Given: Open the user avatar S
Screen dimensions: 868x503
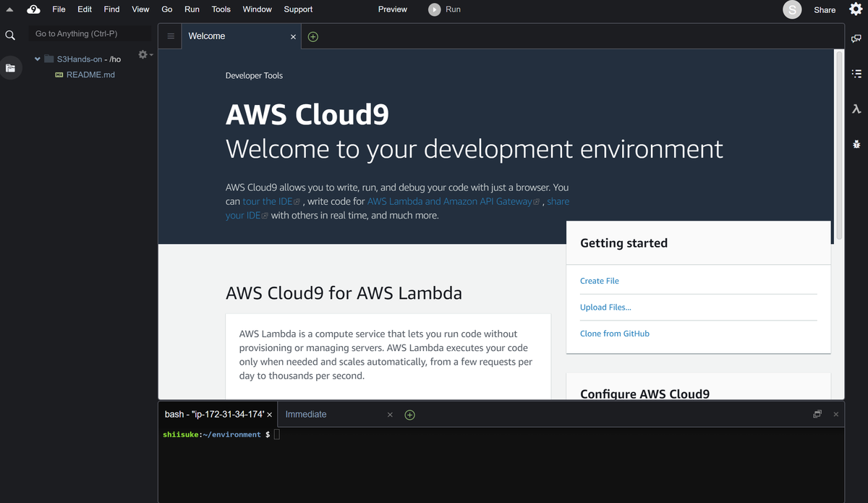Looking at the screenshot, I should pyautogui.click(x=792, y=9).
